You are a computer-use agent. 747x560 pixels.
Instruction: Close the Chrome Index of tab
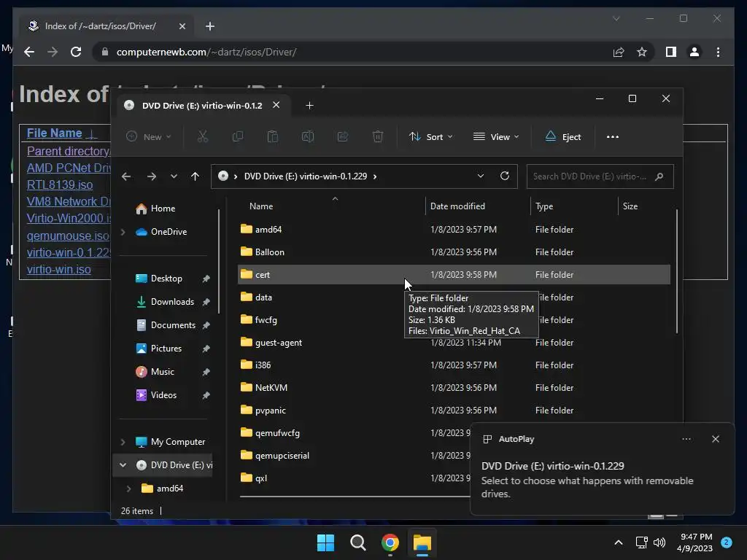(182, 26)
